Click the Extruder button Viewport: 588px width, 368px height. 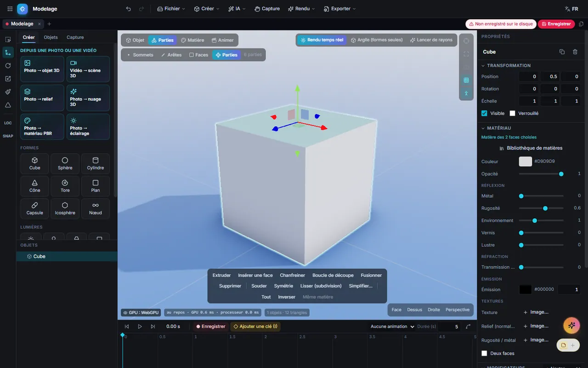click(x=222, y=275)
